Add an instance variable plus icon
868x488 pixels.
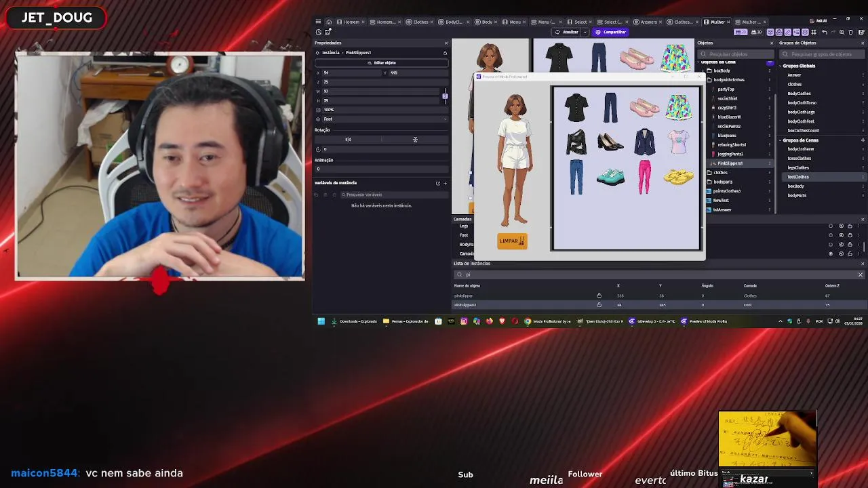pos(445,183)
